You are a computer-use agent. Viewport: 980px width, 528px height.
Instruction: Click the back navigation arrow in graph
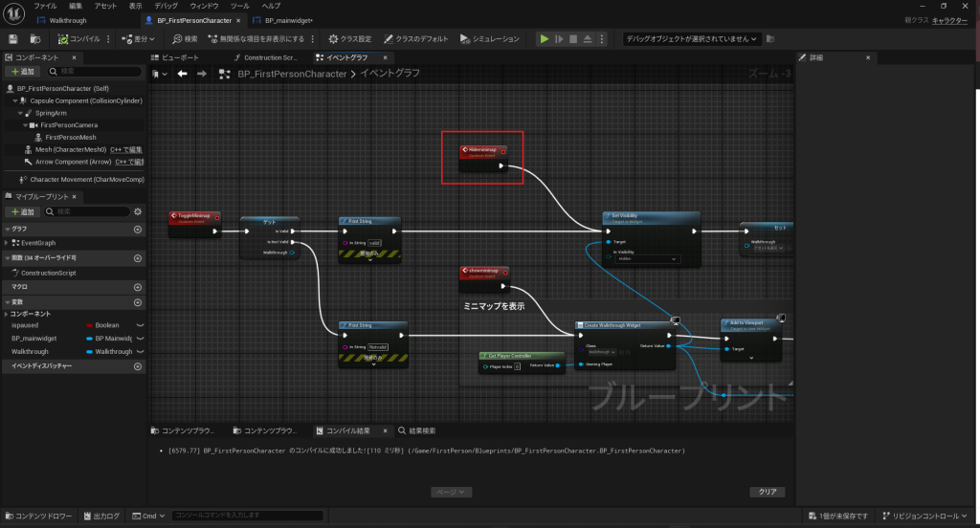point(179,74)
